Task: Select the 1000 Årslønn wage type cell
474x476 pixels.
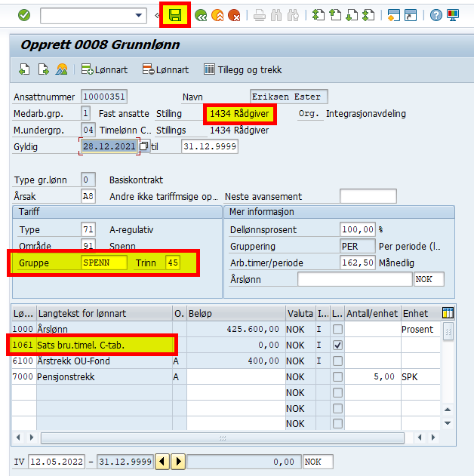Action: point(23,330)
